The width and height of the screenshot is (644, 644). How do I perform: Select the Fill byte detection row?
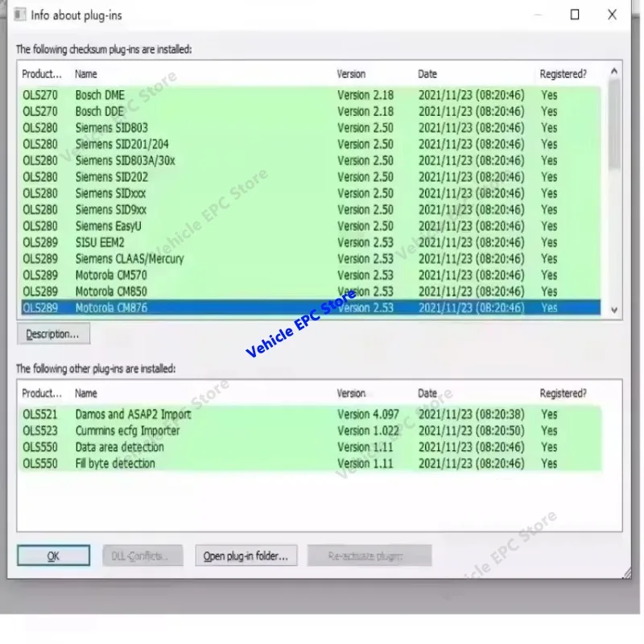(x=311, y=464)
